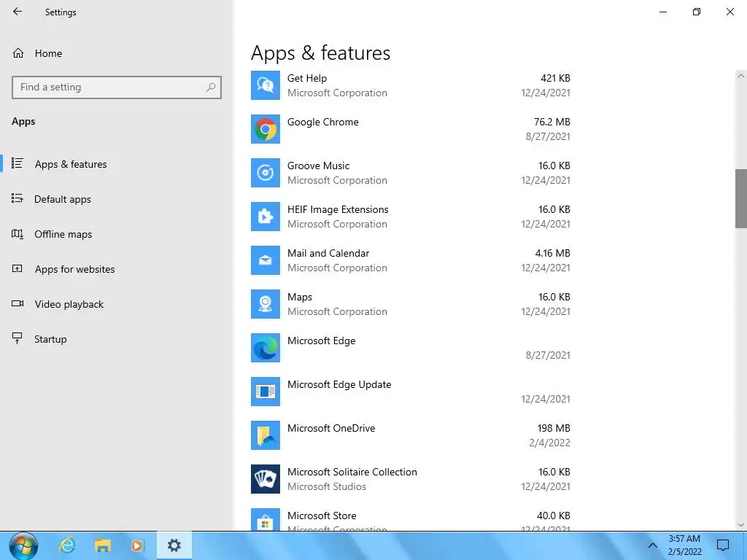The image size is (747, 560).
Task: Click the Microsoft Store bag icon
Action: point(266,519)
